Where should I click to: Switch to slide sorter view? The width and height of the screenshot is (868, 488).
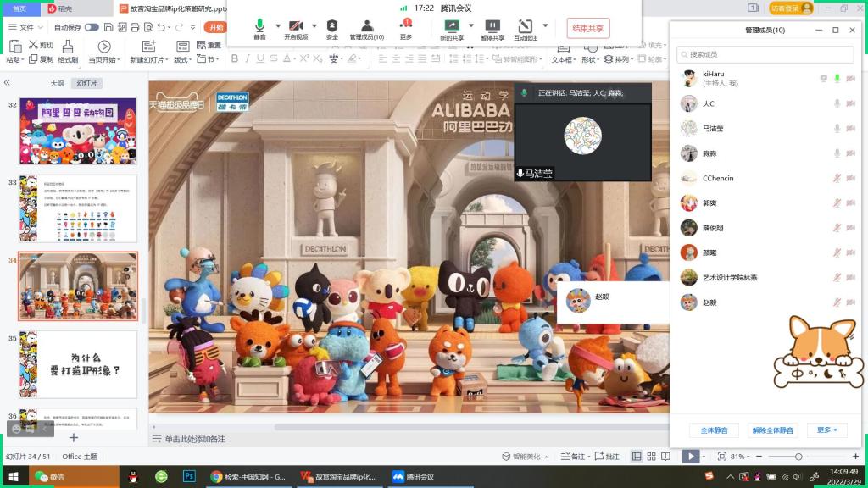652,457
